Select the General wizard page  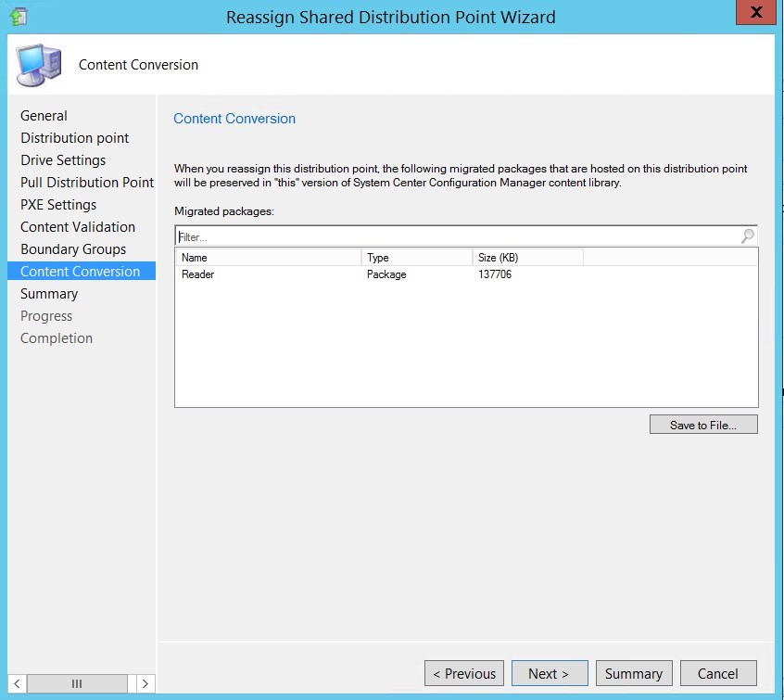(43, 115)
